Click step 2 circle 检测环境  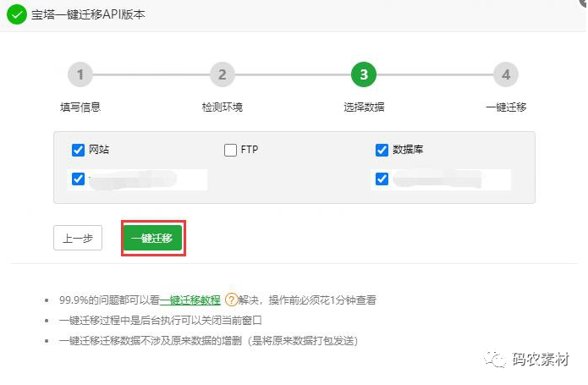point(222,74)
